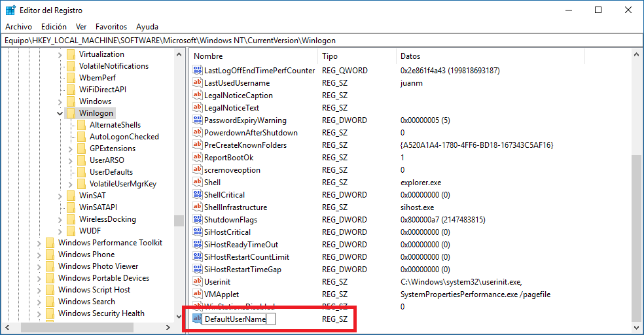Collapse the Winlogon tree node
This screenshot has height=335, width=644.
(x=60, y=113)
